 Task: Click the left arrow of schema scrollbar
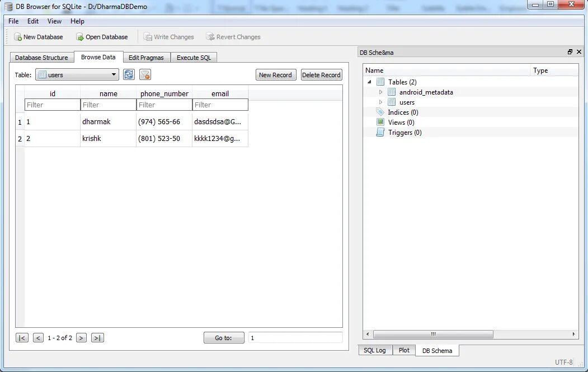[x=368, y=334]
